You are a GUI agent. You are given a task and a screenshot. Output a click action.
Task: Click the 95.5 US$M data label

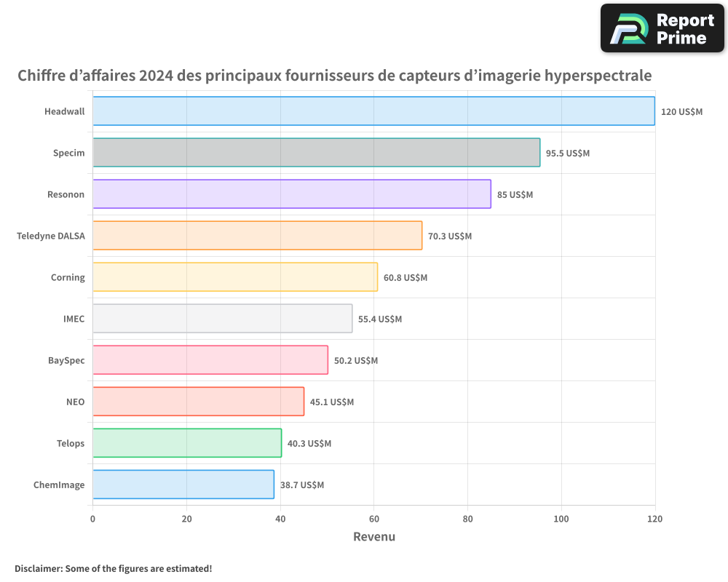point(568,154)
